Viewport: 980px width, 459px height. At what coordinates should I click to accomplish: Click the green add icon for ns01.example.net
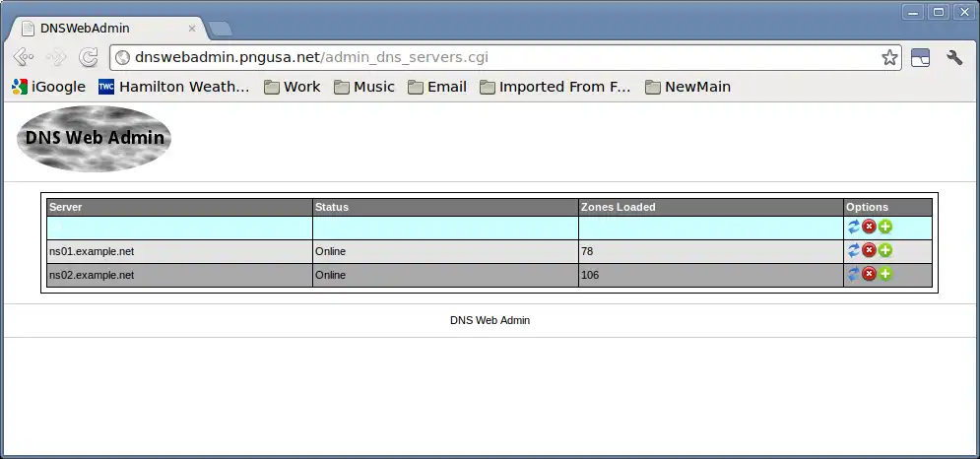885,251
